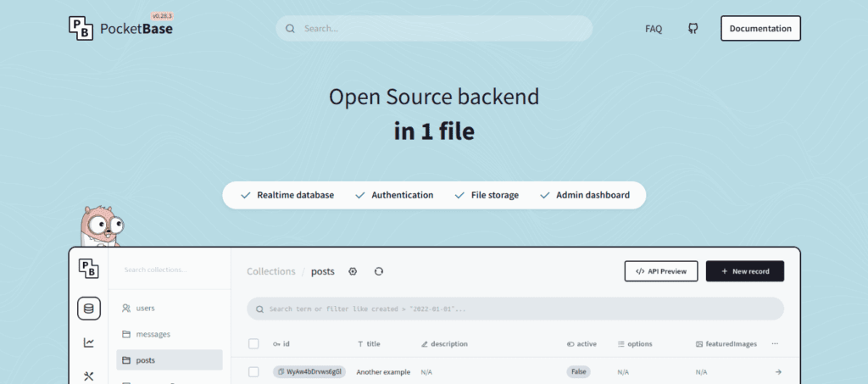This screenshot has width=868, height=384.
Task: Click the Collections breadcrumb link
Action: 271,271
